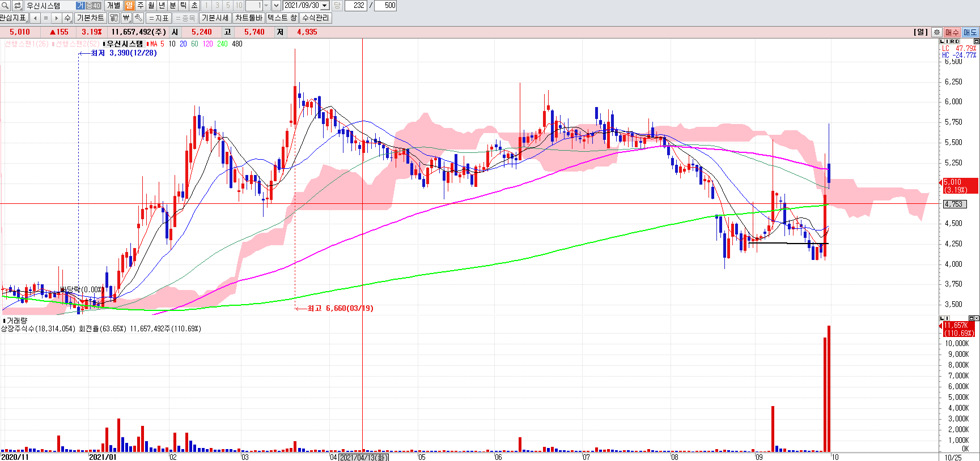Click the R icon on price axis
The image size is (980, 461).
[x=952, y=41]
